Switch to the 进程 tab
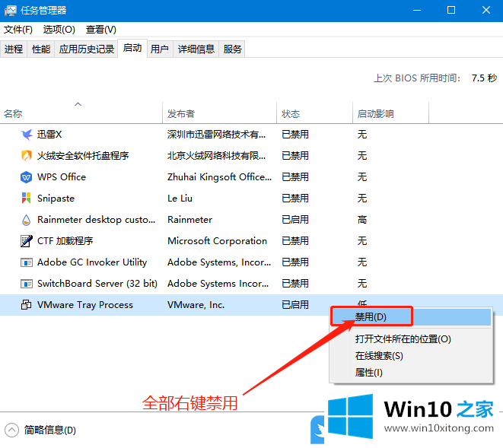503x448 pixels. [x=14, y=49]
